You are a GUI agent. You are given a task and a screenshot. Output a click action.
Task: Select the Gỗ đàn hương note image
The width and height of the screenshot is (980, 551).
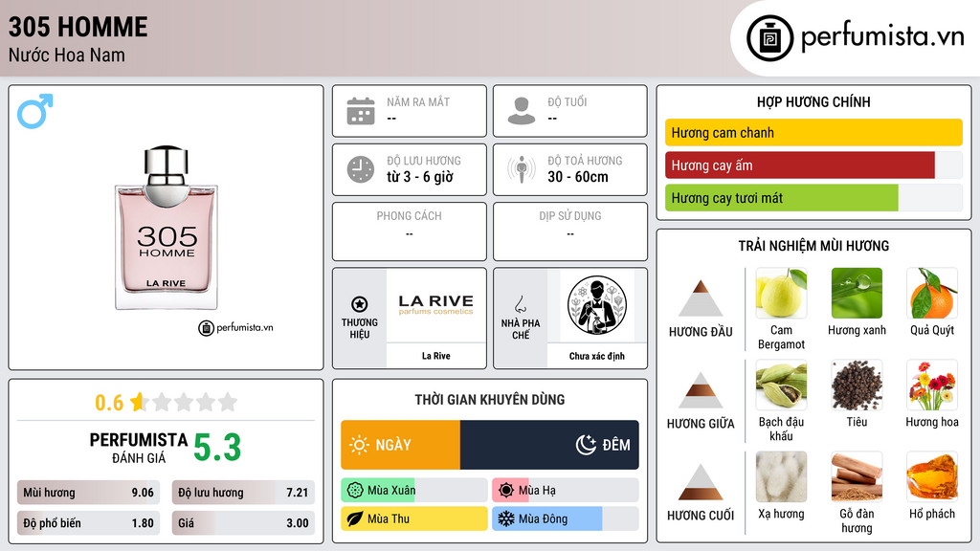(857, 476)
